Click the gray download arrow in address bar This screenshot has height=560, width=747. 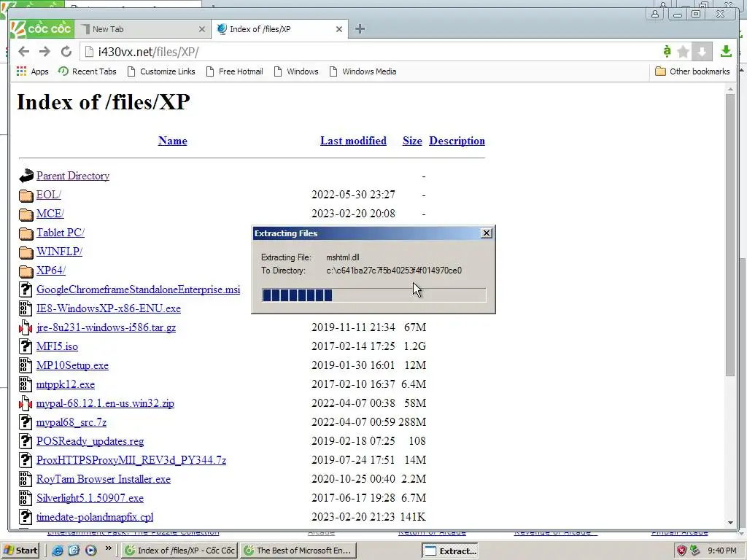click(702, 52)
